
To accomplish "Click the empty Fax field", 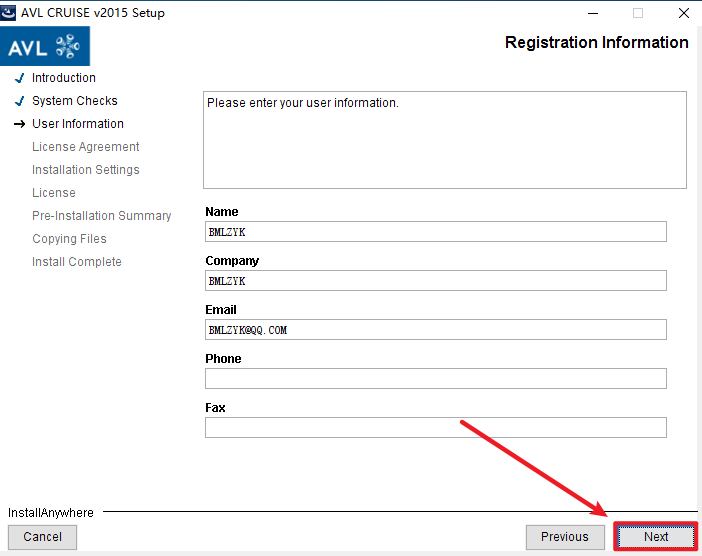I will tap(435, 428).
